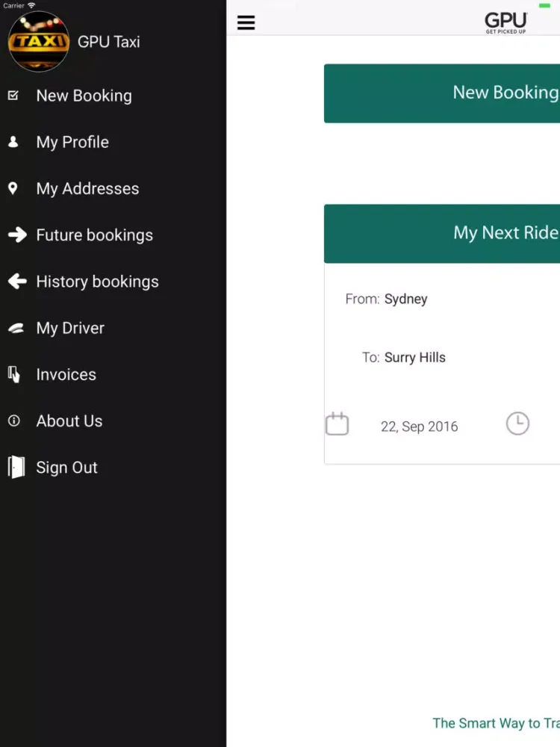Tap the green My Next Ride header

click(442, 233)
